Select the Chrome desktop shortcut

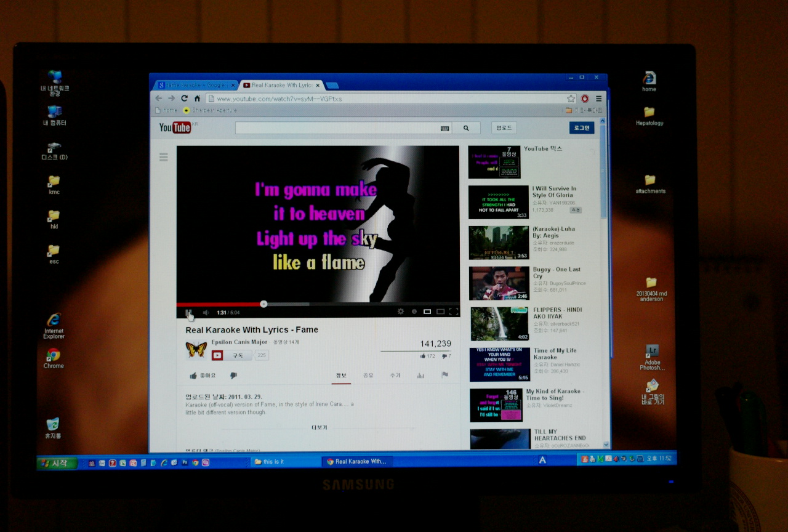pos(54,358)
